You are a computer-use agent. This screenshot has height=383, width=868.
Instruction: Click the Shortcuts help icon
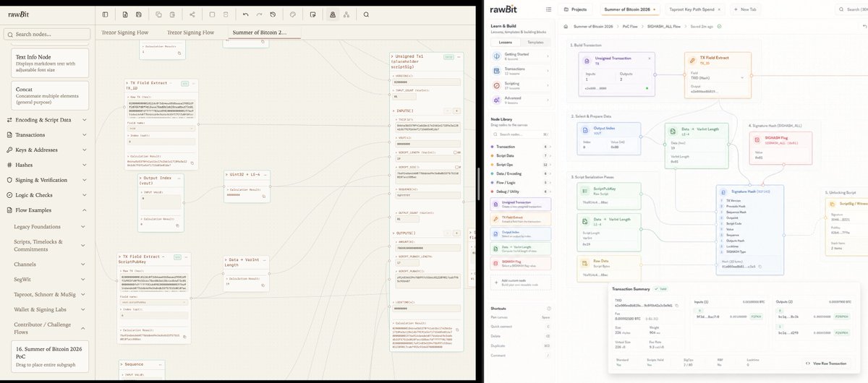[548, 308]
